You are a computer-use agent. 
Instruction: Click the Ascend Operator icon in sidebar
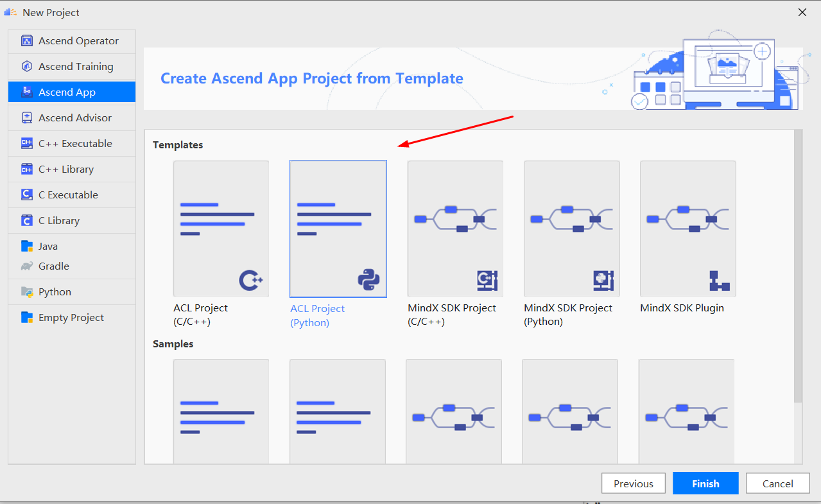point(27,41)
